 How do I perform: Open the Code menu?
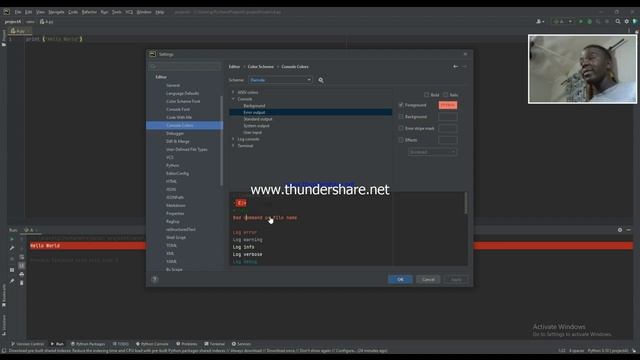[x=73, y=12]
